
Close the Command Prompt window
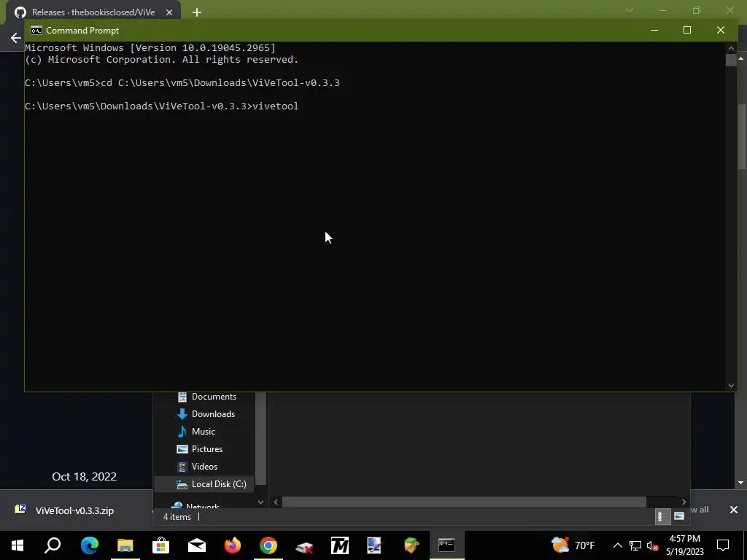720,31
